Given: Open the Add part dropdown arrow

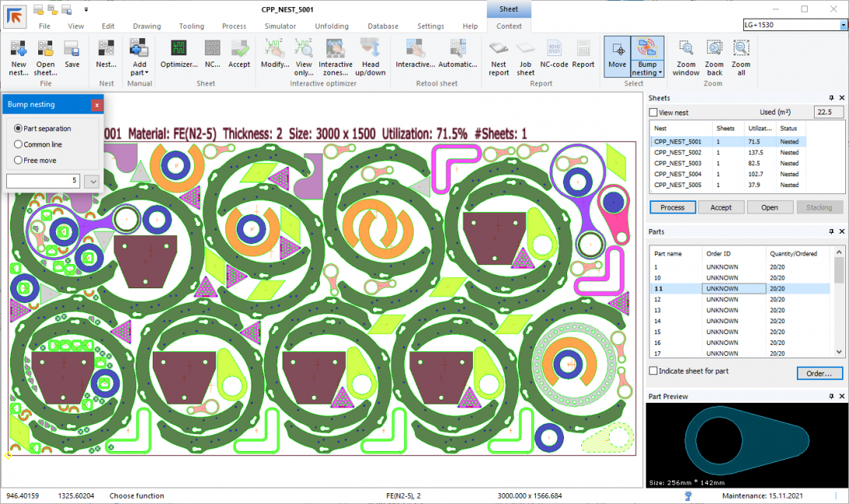Looking at the screenshot, I should 146,72.
